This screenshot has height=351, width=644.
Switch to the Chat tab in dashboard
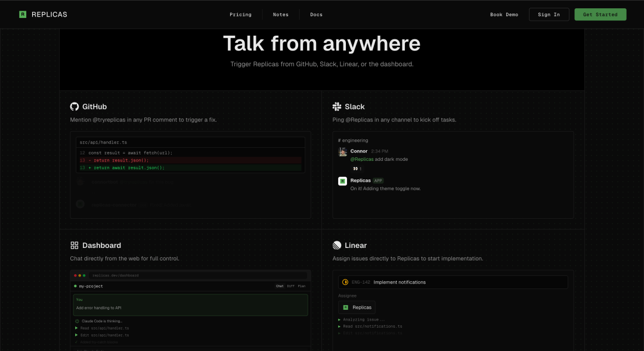coord(280,286)
